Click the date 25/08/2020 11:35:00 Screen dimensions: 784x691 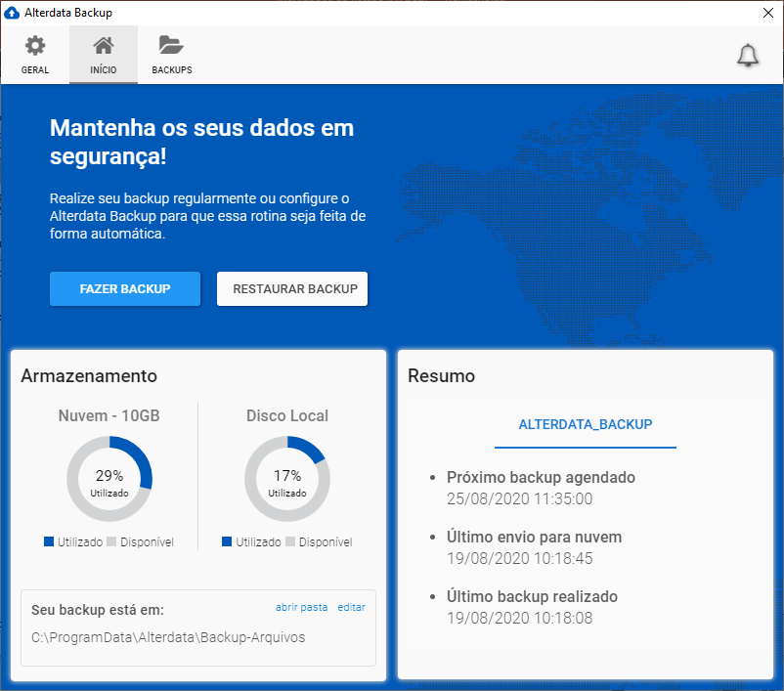point(519,498)
